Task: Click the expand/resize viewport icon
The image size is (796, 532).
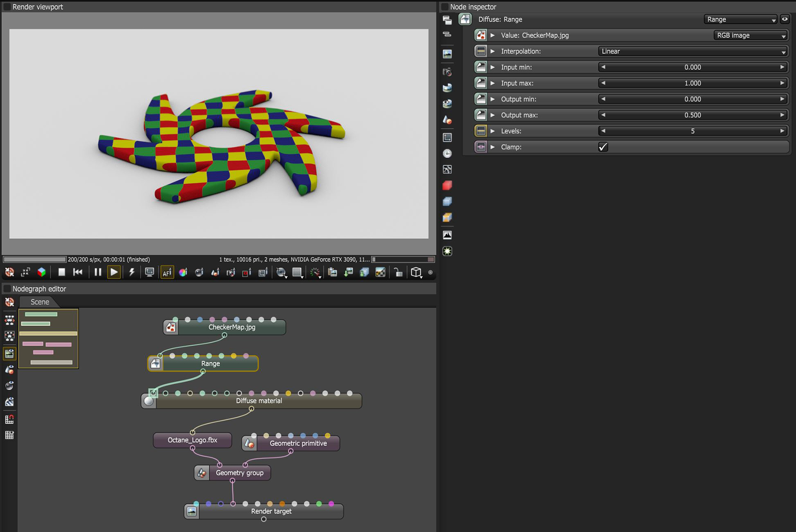Action: pos(25,272)
